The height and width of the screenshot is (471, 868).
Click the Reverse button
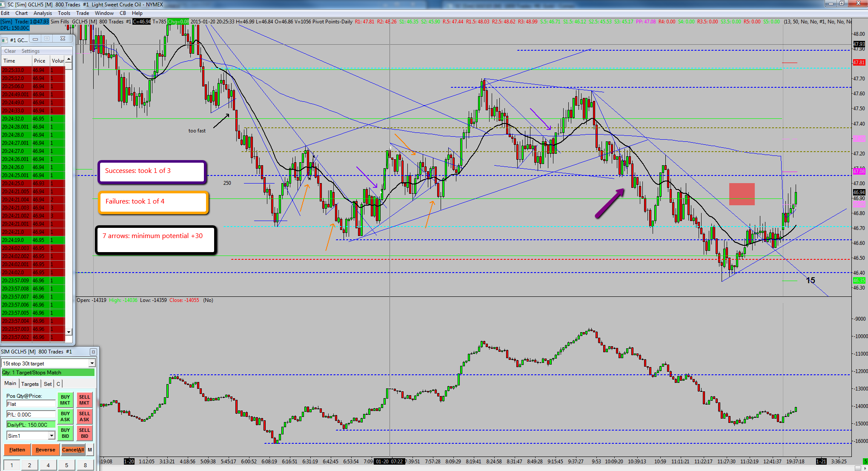click(x=46, y=450)
